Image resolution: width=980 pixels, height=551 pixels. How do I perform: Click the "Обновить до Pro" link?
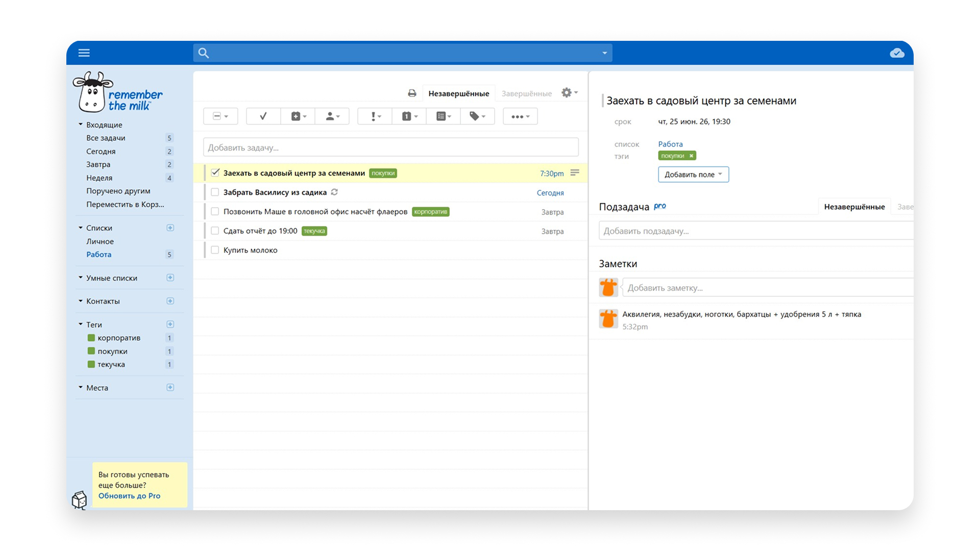[x=129, y=496]
